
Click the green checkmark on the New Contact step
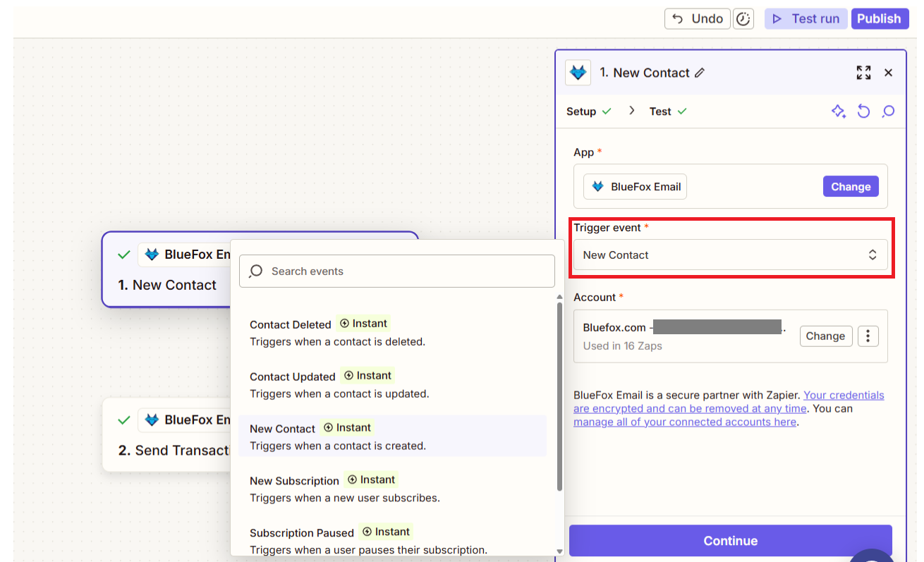[125, 255]
